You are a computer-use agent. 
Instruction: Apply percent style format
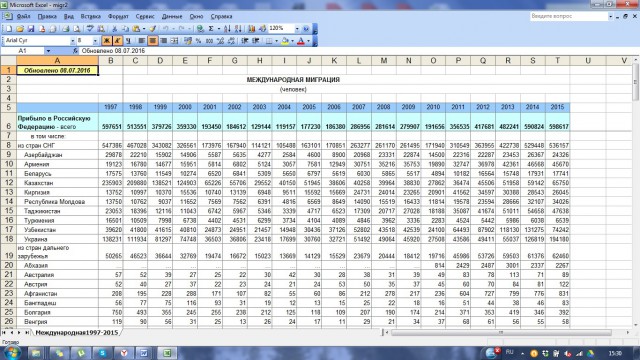click(x=198, y=40)
